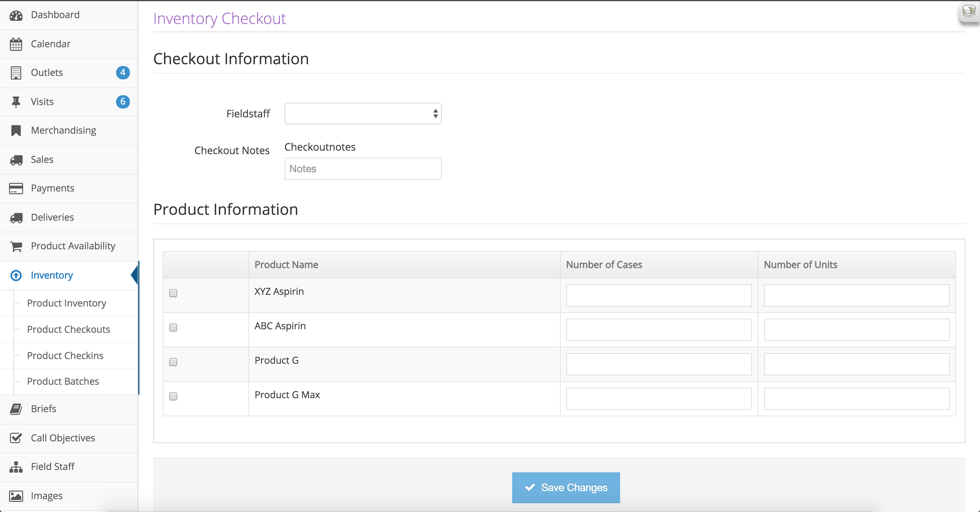980x512 pixels.
Task: Click the Calendar icon in sidebar
Action: click(x=16, y=45)
